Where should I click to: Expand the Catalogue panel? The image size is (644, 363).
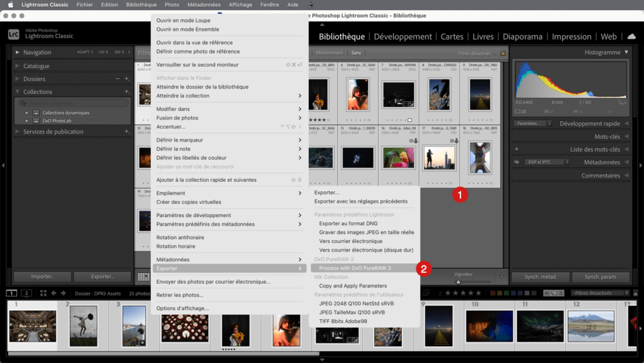pos(17,65)
